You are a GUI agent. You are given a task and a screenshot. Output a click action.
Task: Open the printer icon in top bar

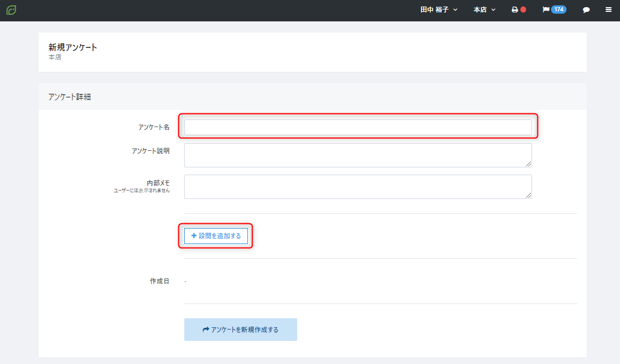pos(514,10)
